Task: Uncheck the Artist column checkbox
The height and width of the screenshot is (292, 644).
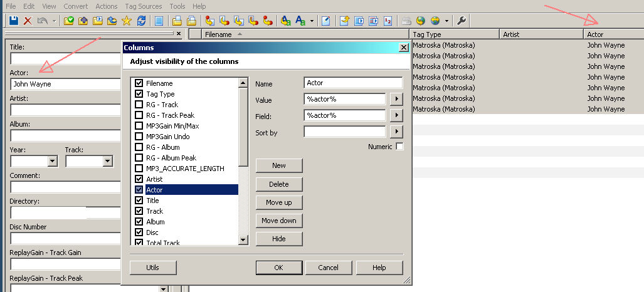Action: click(139, 179)
